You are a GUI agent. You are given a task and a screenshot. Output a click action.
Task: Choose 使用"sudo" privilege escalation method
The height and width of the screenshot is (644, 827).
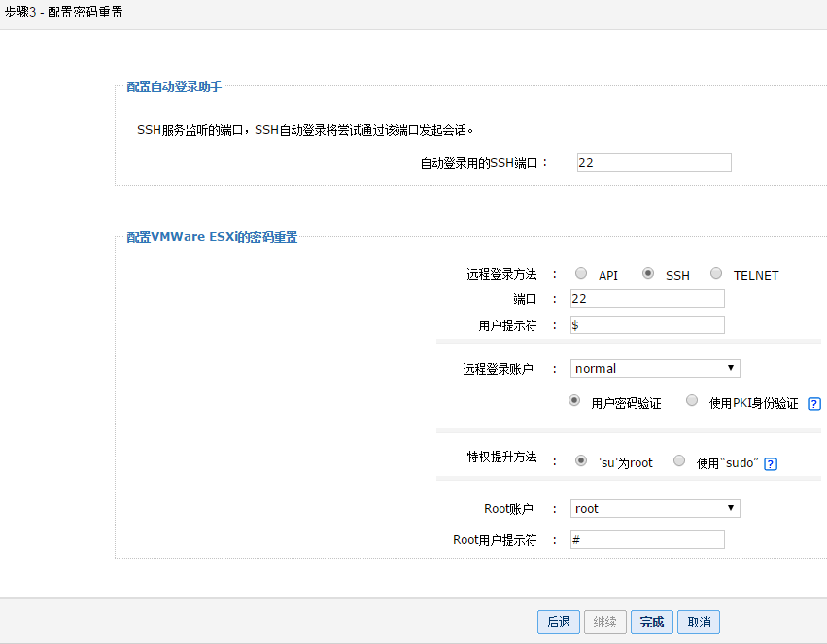pos(679,461)
